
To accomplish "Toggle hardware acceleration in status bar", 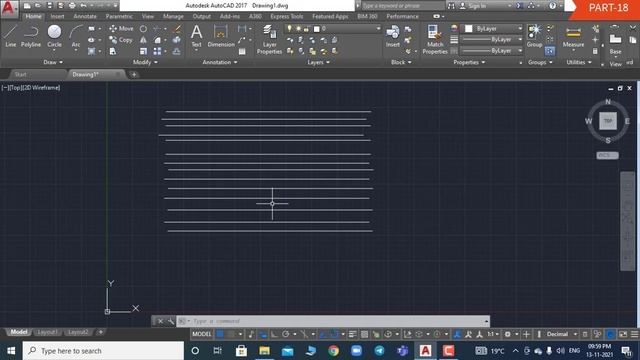I will (611, 334).
